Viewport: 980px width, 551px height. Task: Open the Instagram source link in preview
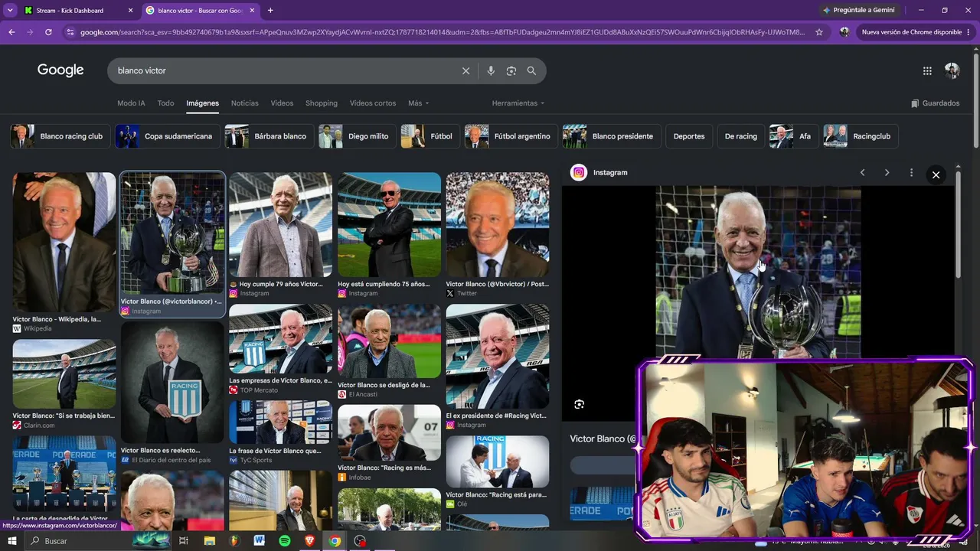click(599, 173)
